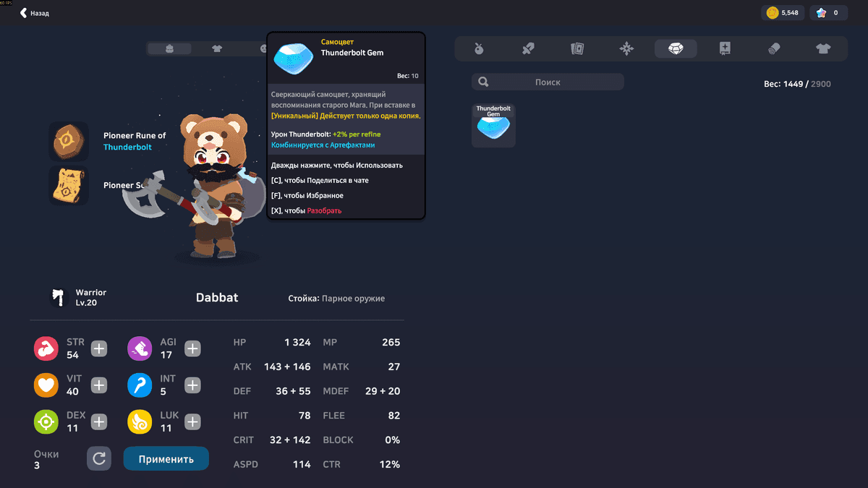Go back using the Назад arrow
Screen dimensions: 868x488
[x=34, y=13]
